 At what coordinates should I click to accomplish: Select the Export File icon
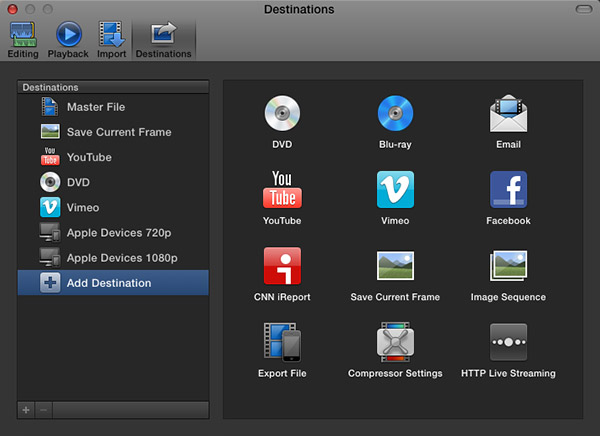tap(282, 342)
